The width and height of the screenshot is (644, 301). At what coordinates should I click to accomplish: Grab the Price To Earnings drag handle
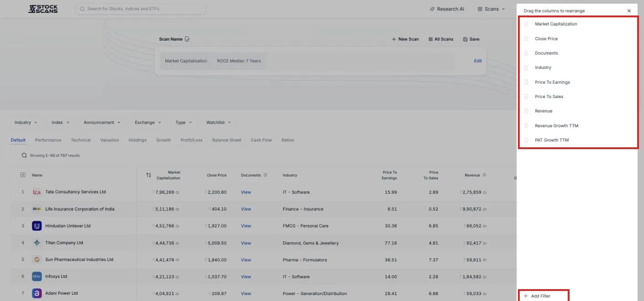click(x=526, y=82)
